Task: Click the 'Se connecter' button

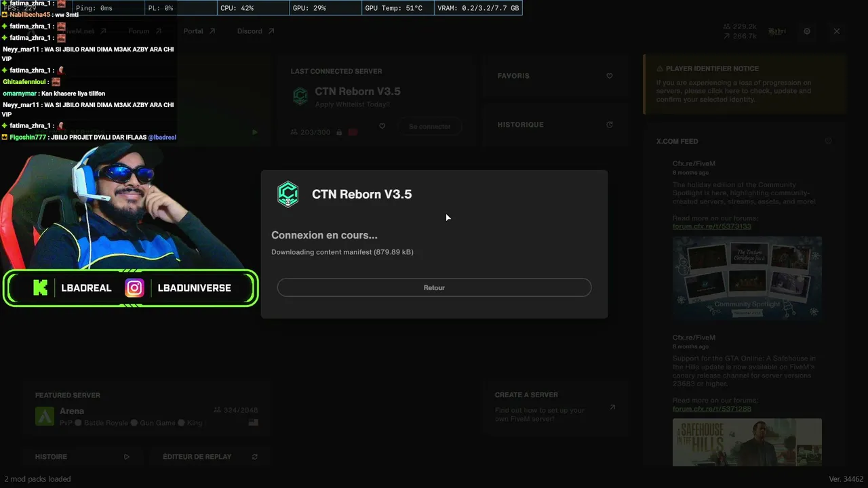Action: click(430, 126)
